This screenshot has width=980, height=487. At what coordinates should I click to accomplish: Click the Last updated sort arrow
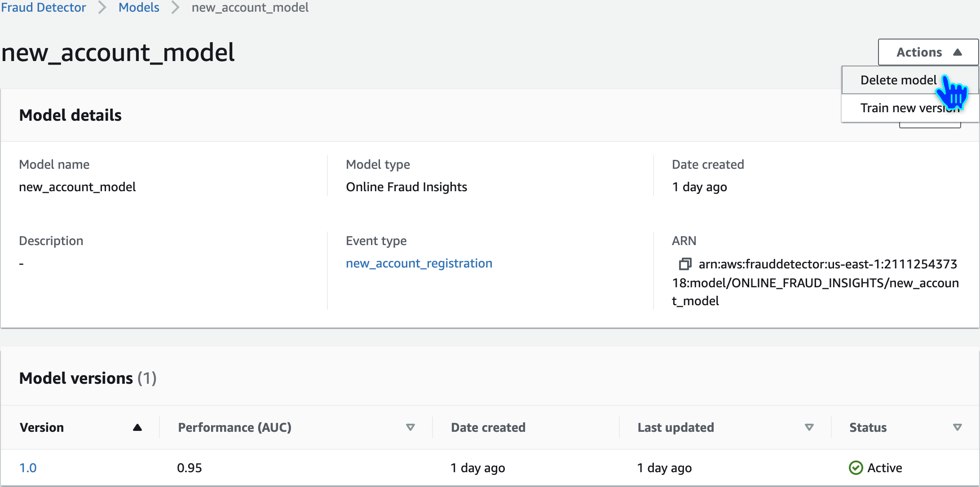pyautogui.click(x=809, y=427)
